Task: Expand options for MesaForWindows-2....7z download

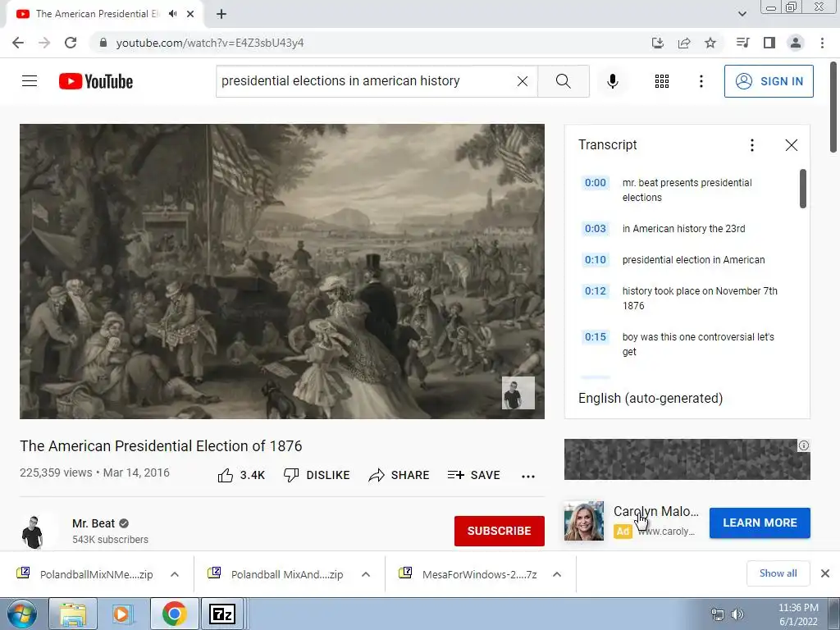Action: point(557,574)
